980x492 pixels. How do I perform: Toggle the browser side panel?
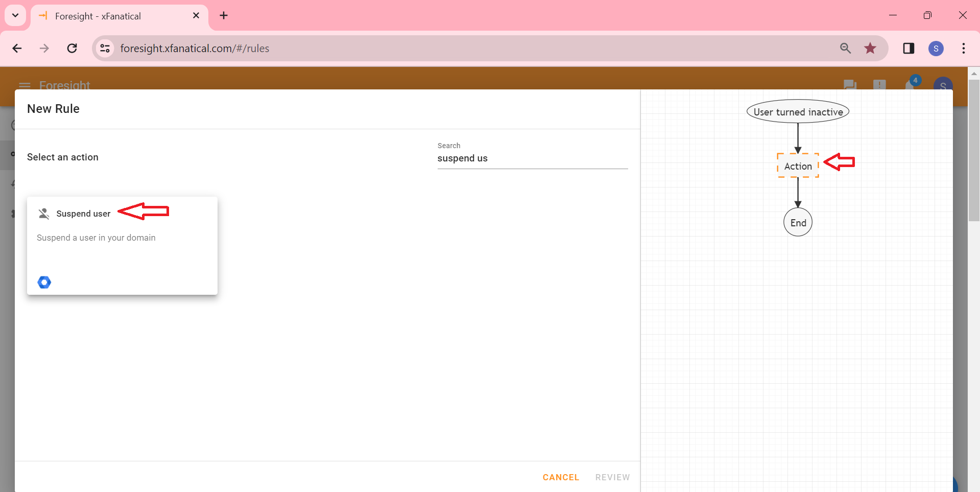[909, 48]
